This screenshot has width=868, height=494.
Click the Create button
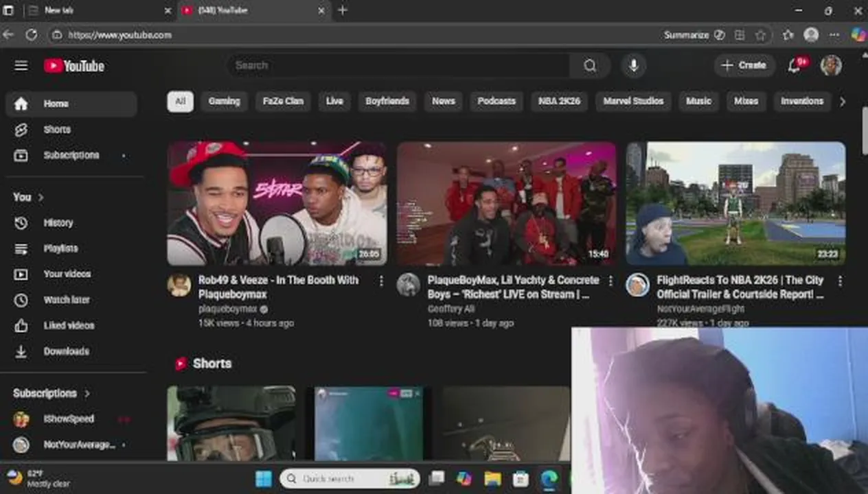pos(744,66)
